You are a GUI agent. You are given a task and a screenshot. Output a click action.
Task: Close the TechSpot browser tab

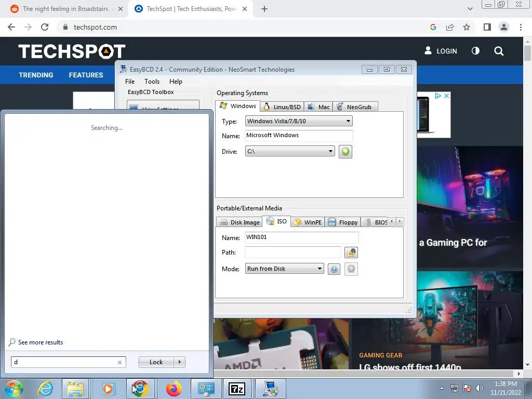click(x=245, y=9)
